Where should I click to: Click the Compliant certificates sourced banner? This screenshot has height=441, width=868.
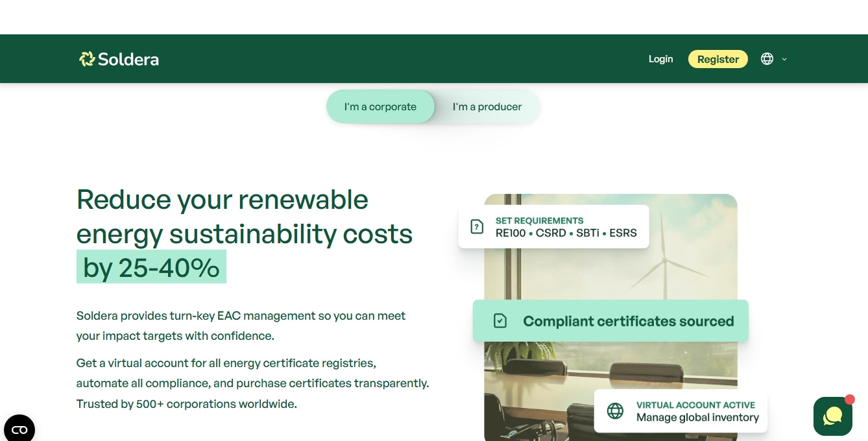[610, 320]
